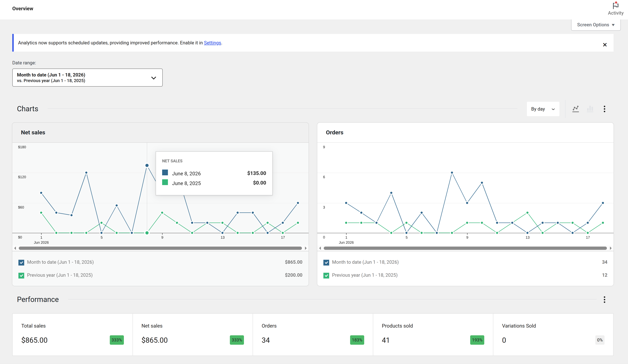Viewport: 628px width, 364px height.
Task: Click the June 8, 2026 blue data point
Action: (147, 165)
